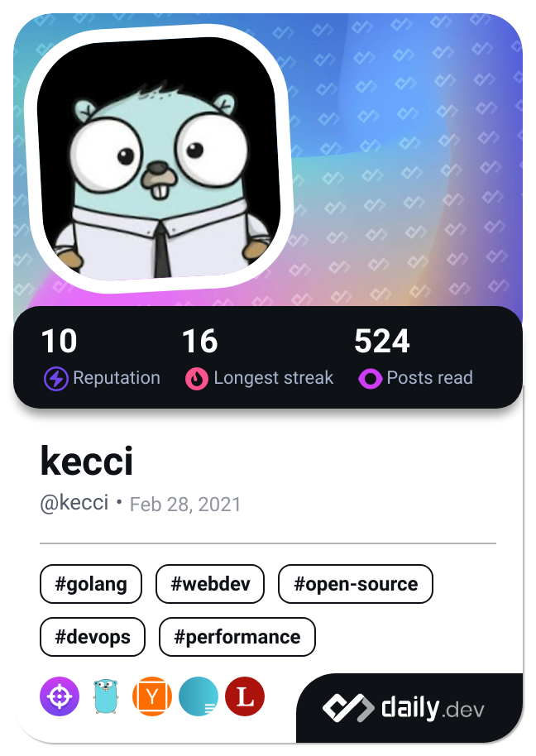Select the #webdev tag
Viewport: 536px width, 756px height.
coord(210,584)
